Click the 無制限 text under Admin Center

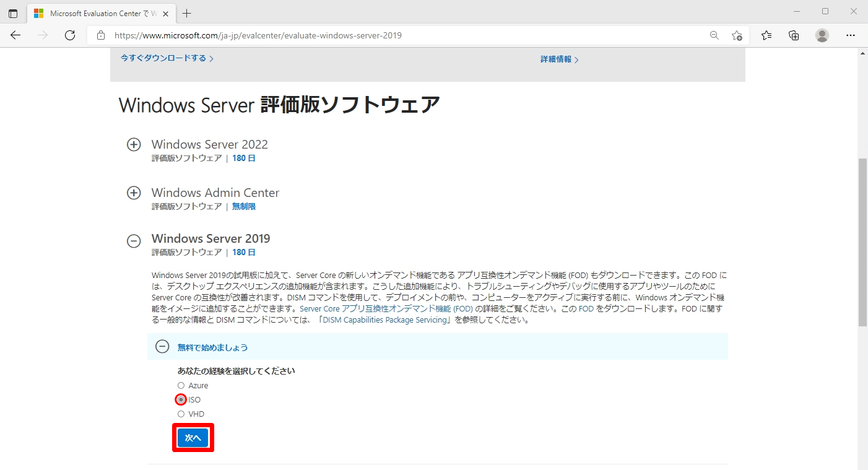[244, 206]
